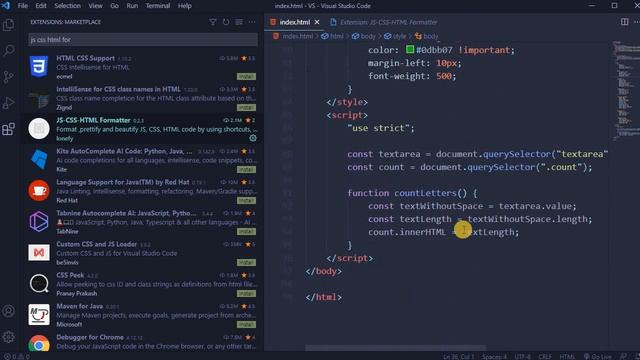Screen dimensions: 640x360
Task: Change language mode via HTML status item
Action: point(567,357)
